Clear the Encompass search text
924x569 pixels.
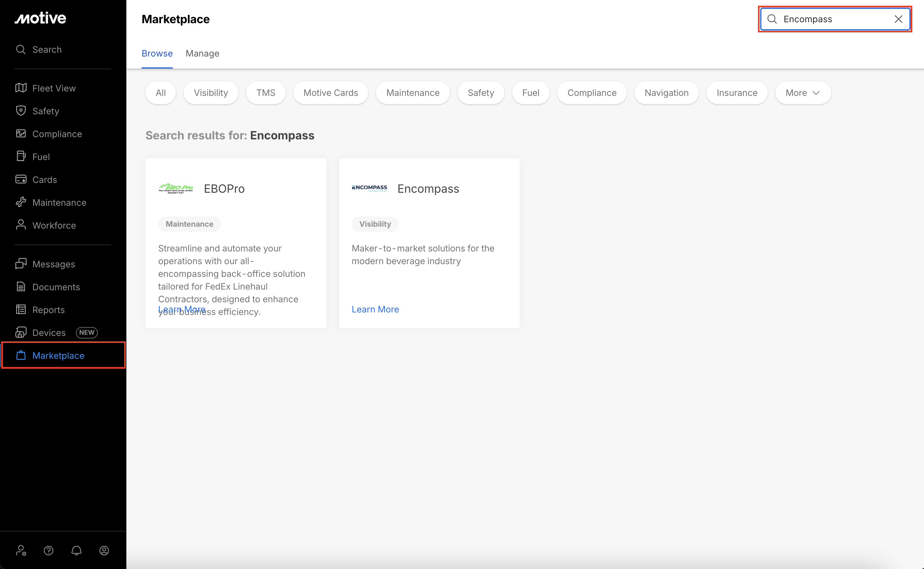[898, 19]
